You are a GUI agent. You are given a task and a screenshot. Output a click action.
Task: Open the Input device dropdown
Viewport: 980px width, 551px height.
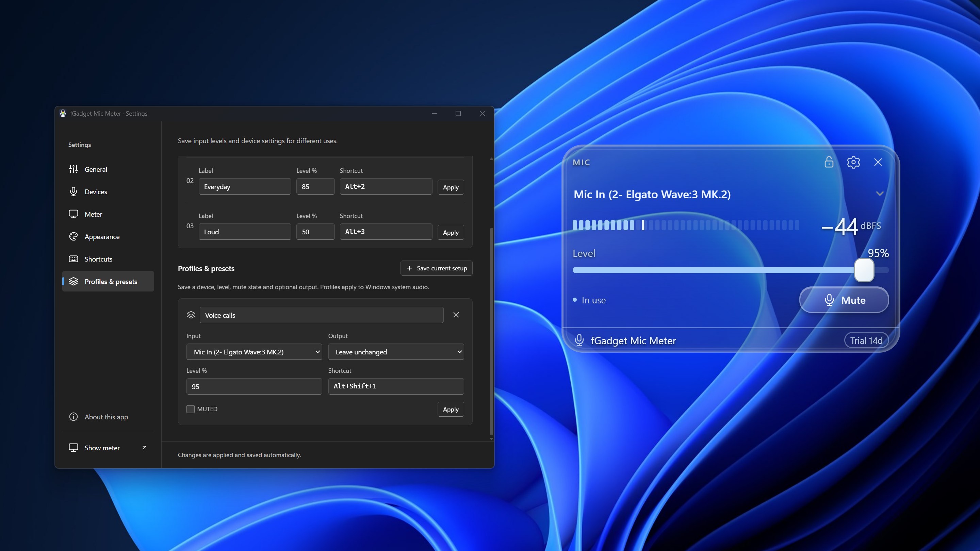tap(254, 351)
